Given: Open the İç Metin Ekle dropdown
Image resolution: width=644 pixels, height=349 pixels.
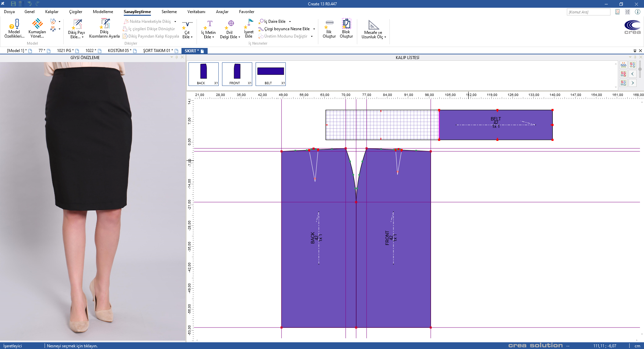Looking at the screenshot, I should tap(213, 37).
